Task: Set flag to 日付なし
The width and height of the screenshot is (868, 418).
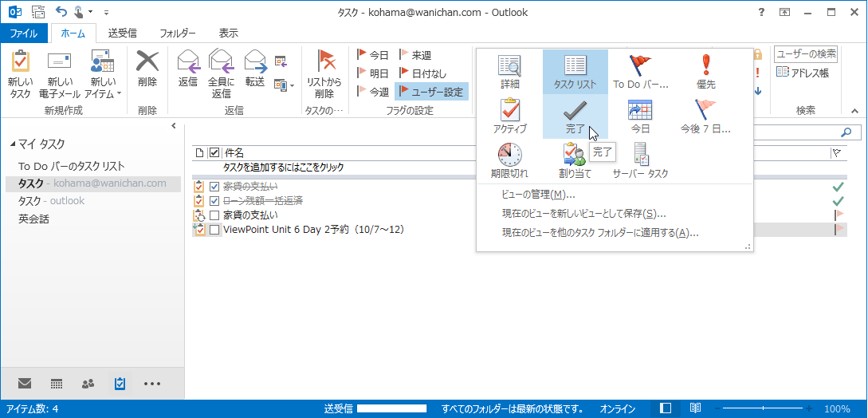Action: (x=423, y=73)
